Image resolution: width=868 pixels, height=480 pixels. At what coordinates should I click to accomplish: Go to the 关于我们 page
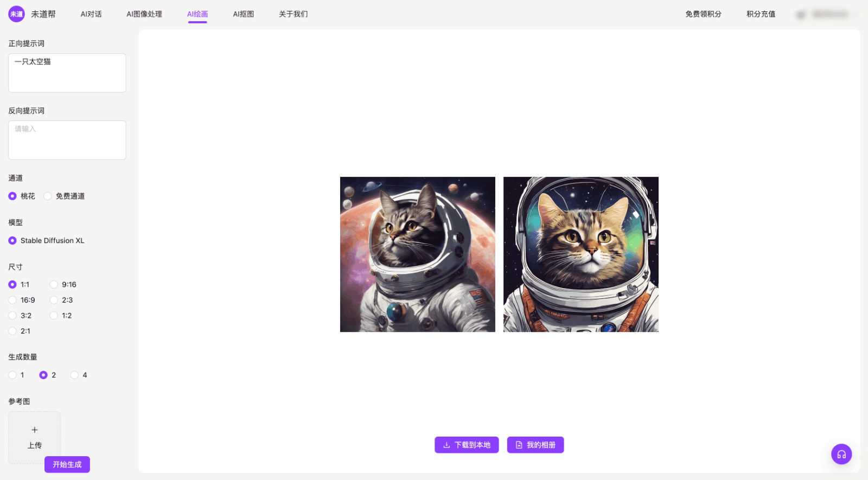293,14
